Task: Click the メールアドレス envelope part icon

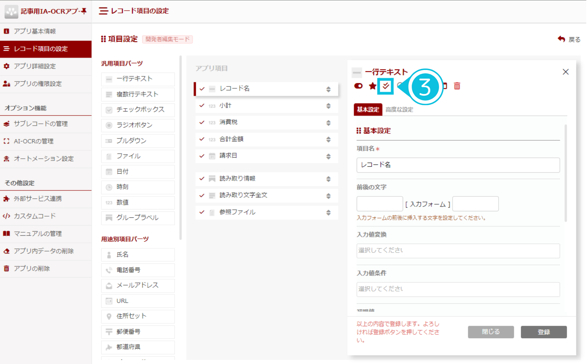Action: pos(109,286)
